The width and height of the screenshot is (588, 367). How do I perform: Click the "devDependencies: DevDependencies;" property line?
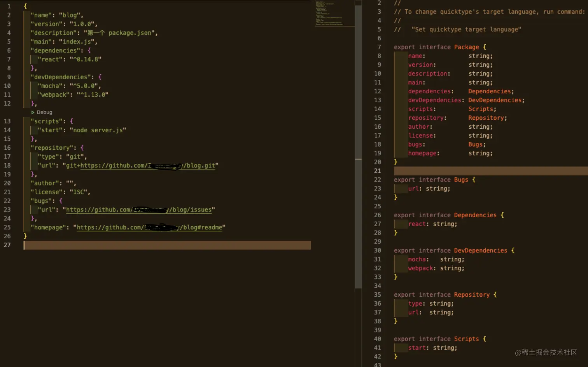(466, 100)
